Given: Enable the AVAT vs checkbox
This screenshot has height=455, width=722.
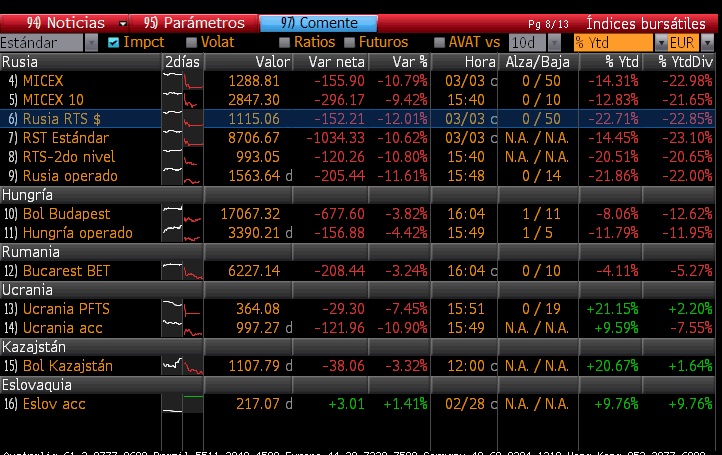Looking at the screenshot, I should tap(439, 43).
